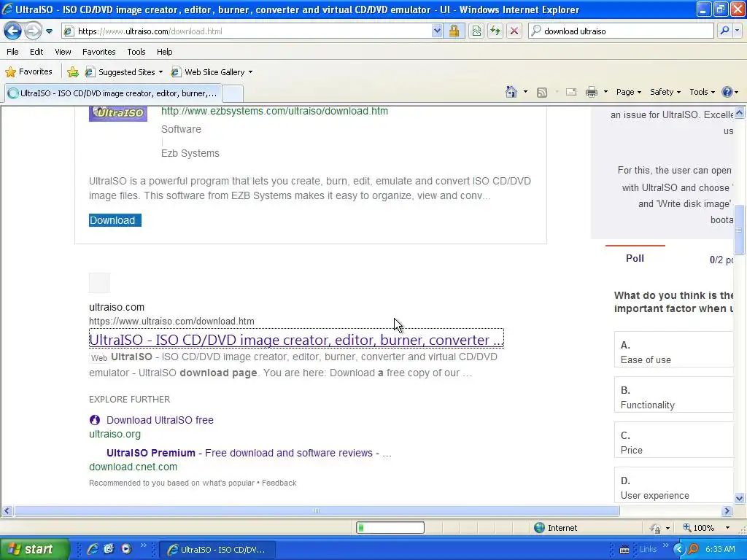Screen dimensions: 747x560
Task: Click vertical scrollbar up arrow
Action: coord(740,113)
